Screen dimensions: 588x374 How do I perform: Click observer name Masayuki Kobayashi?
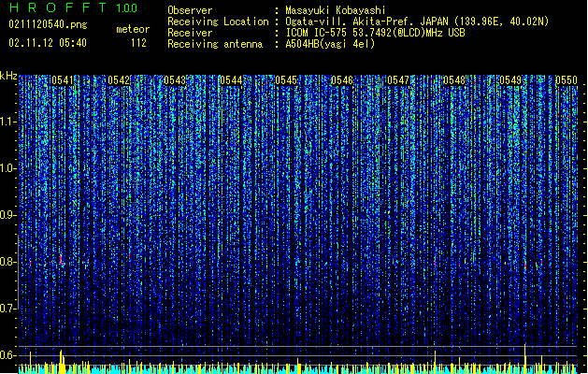click(336, 10)
